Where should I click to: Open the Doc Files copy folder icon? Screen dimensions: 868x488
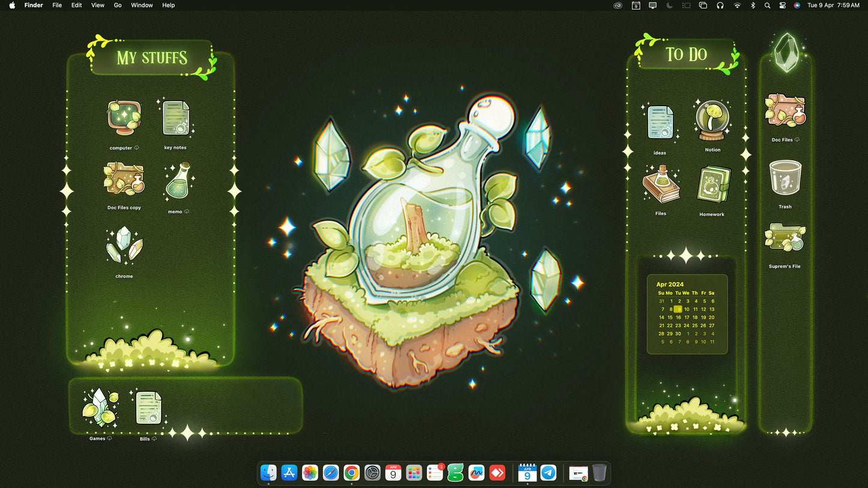pos(124,180)
